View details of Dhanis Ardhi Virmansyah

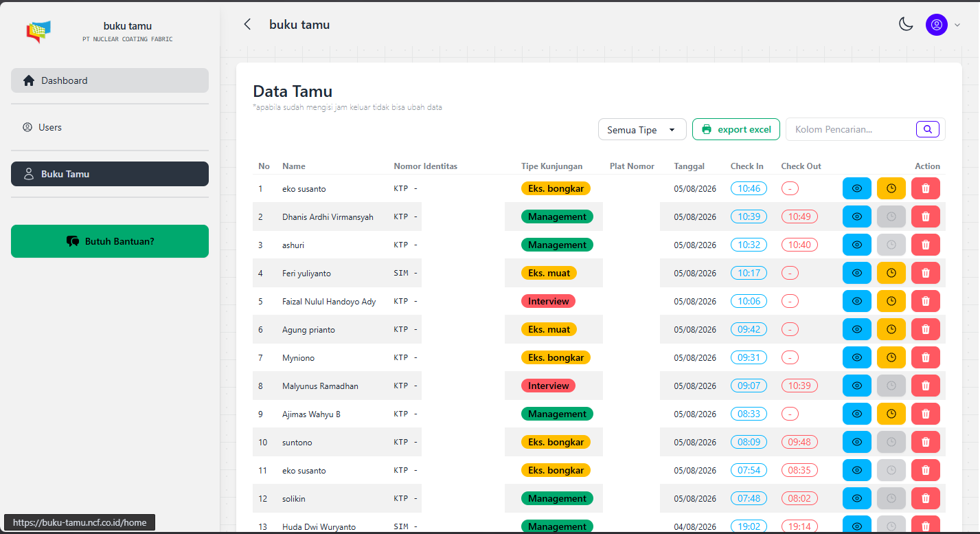(857, 216)
